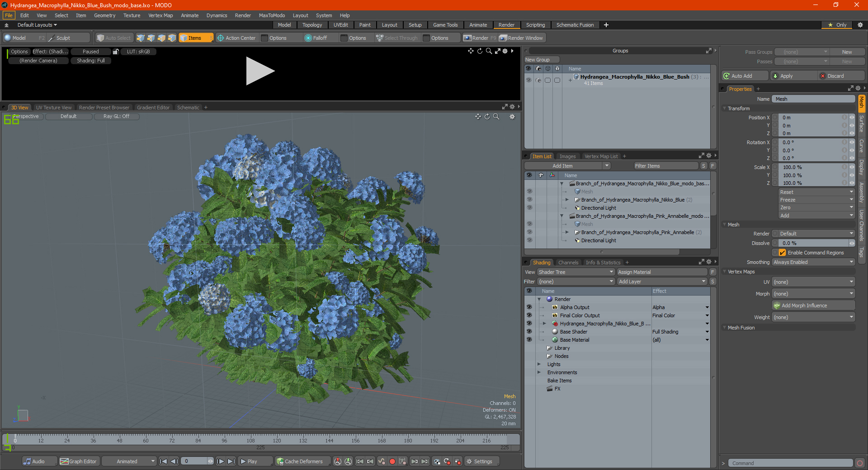This screenshot has width=868, height=470.
Task: Switch to the Topology layout tab
Action: pos(312,25)
